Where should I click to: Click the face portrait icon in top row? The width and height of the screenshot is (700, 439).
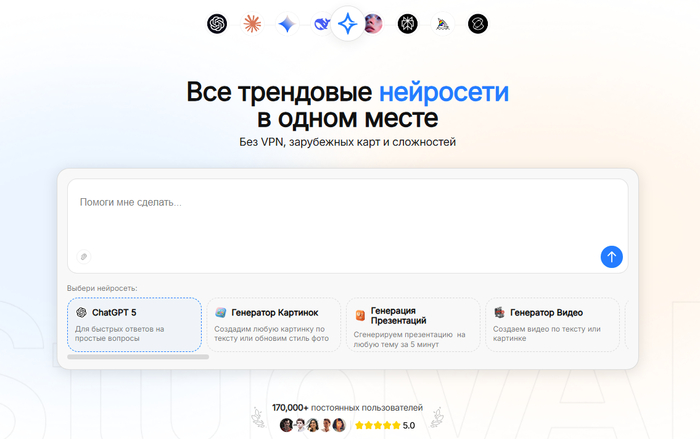point(374,24)
